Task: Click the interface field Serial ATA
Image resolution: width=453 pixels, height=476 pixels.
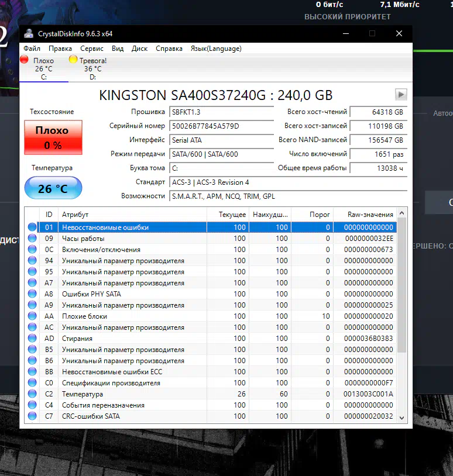Action: (221, 140)
